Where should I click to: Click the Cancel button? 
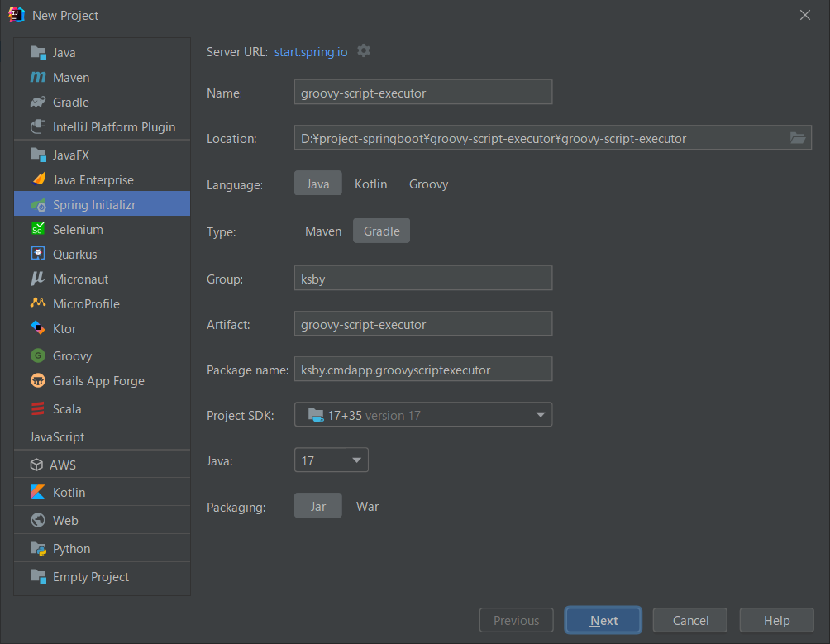coord(689,620)
